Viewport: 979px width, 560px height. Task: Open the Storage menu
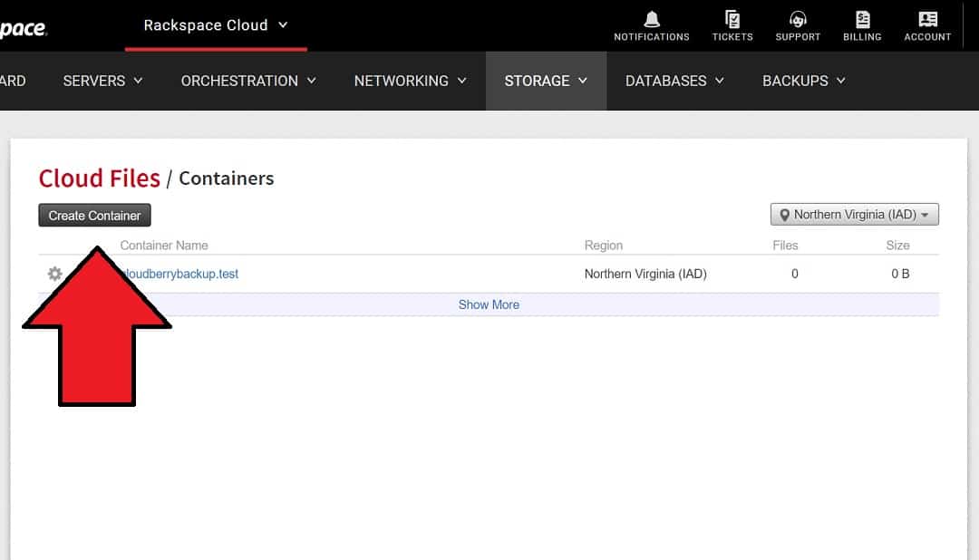pyautogui.click(x=546, y=81)
